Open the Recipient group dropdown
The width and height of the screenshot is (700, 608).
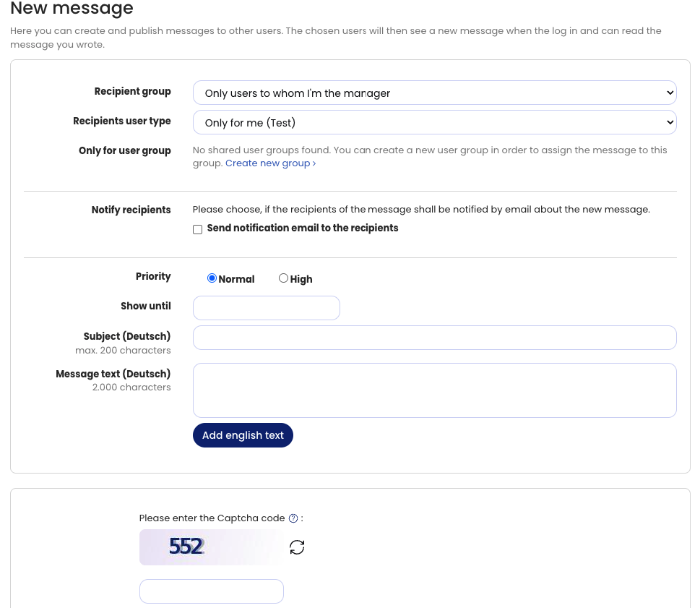(433, 93)
